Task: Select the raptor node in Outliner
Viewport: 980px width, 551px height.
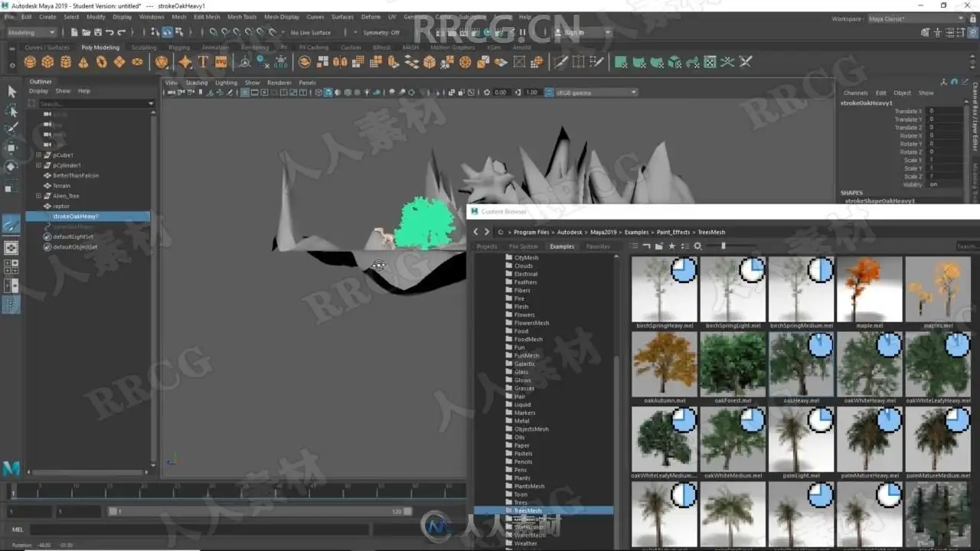Action: tap(61, 207)
